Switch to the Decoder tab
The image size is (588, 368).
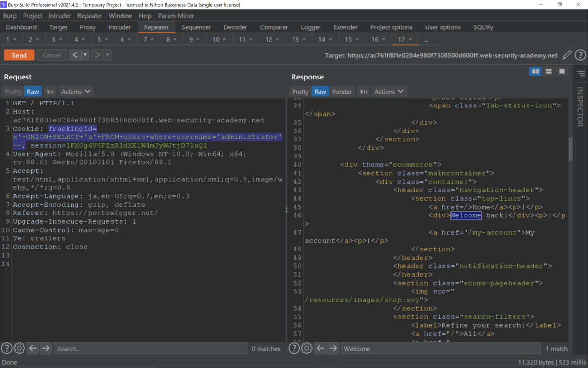tap(235, 27)
